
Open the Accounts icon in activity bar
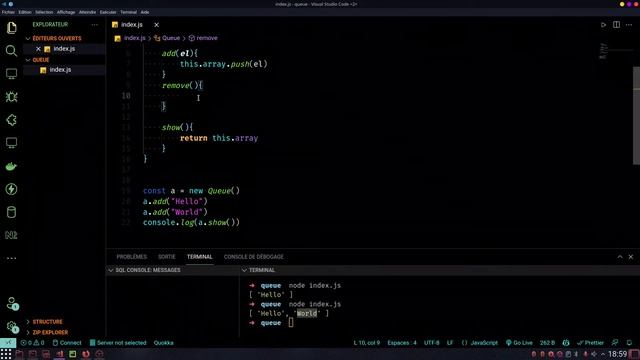click(11, 303)
